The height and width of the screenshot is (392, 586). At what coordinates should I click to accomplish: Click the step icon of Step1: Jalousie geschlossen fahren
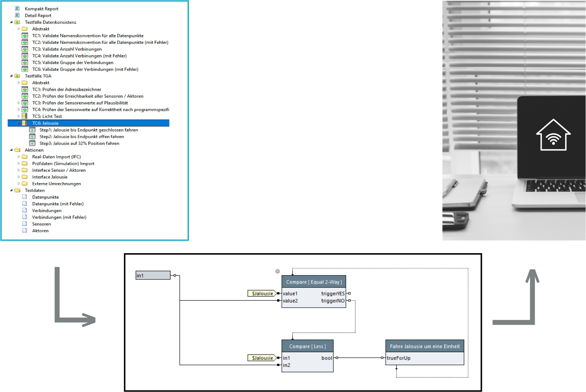32,130
